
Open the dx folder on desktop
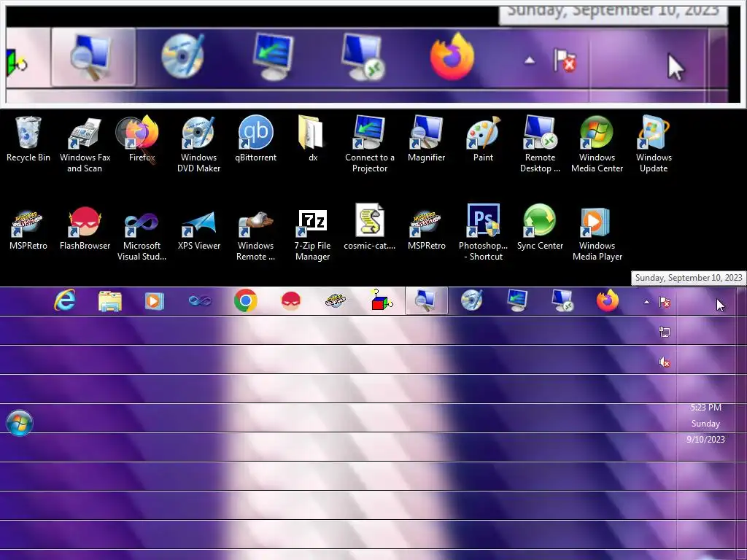click(x=312, y=139)
